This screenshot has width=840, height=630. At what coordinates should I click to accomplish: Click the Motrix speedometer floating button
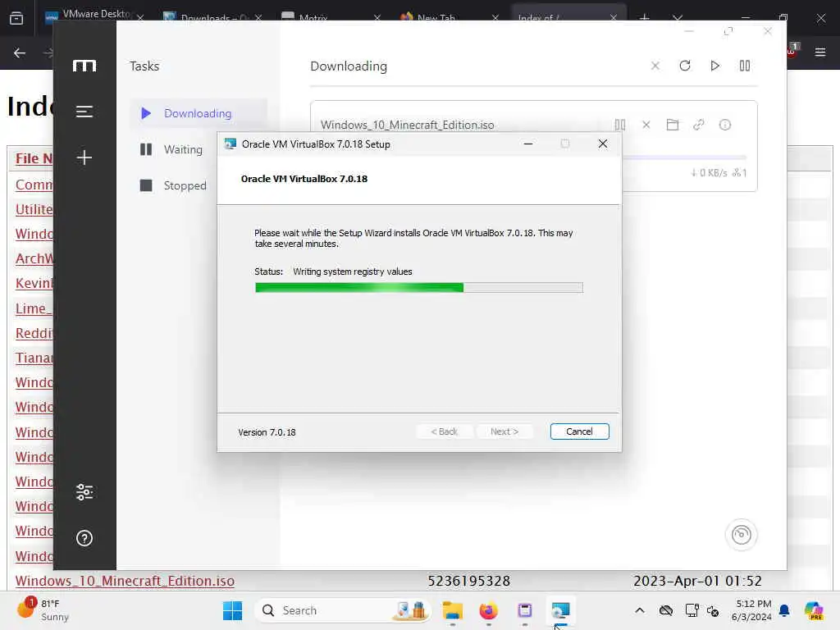point(742,535)
